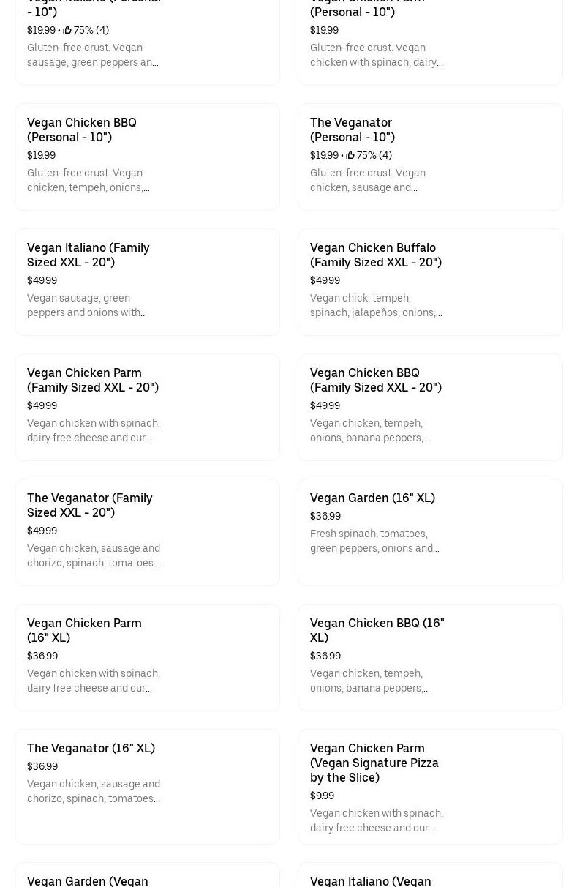Select Vegan Chicken Parm (16" XL) pizza
The height and width of the screenshot is (887, 588).
[84, 630]
